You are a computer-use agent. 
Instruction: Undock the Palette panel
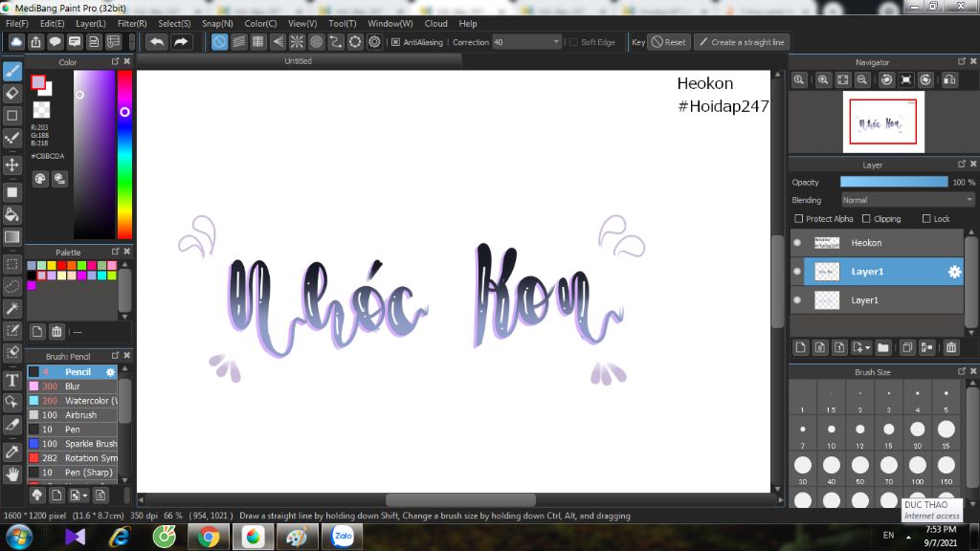(115, 252)
